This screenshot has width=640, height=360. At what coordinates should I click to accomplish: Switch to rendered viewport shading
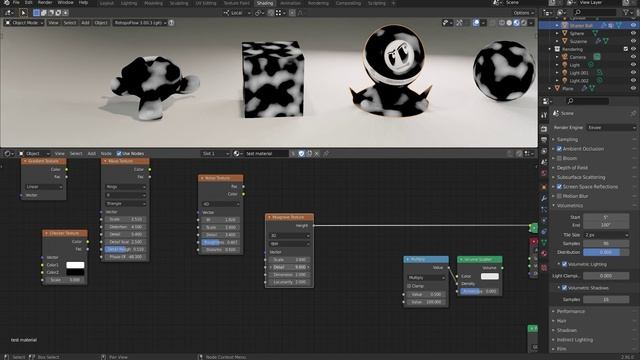tap(524, 23)
